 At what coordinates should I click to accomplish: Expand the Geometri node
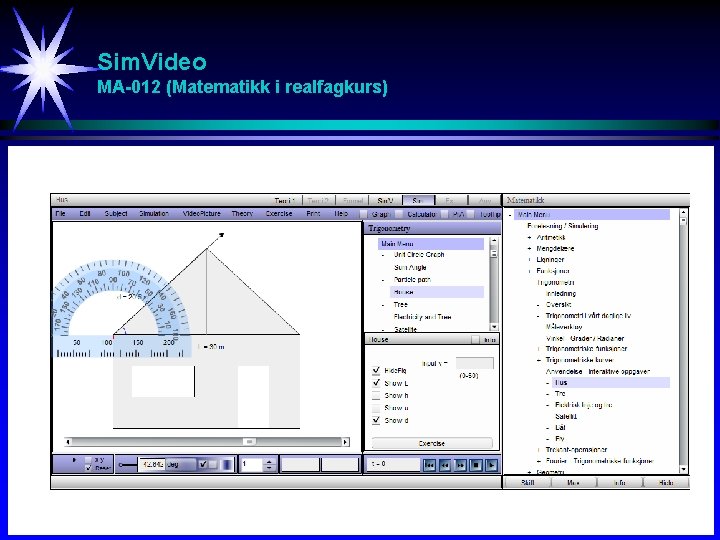pyautogui.click(x=529, y=472)
